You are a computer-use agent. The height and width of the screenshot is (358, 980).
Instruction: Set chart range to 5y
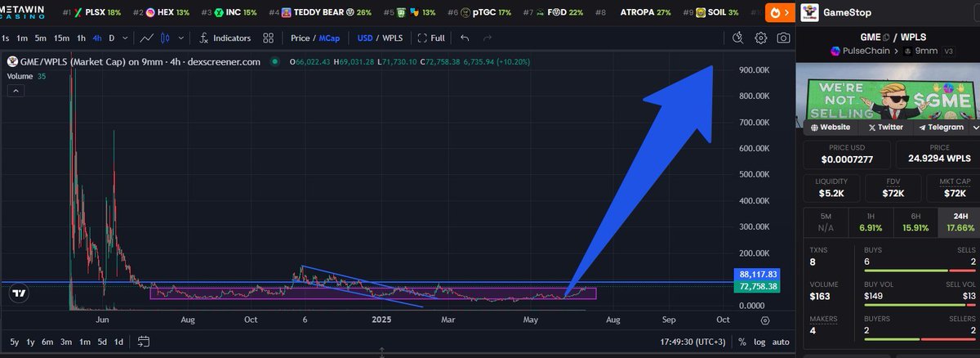pyautogui.click(x=15, y=342)
